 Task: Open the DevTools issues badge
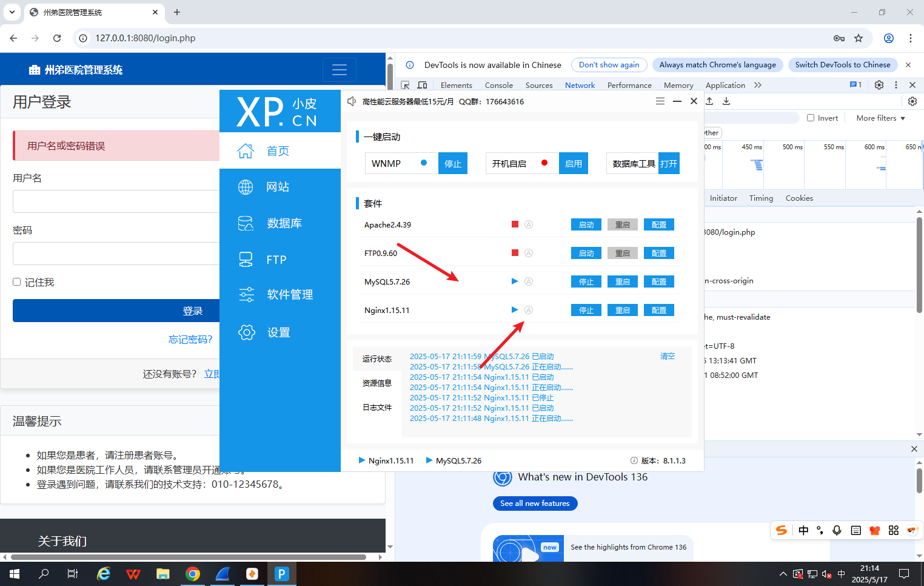[x=855, y=85]
